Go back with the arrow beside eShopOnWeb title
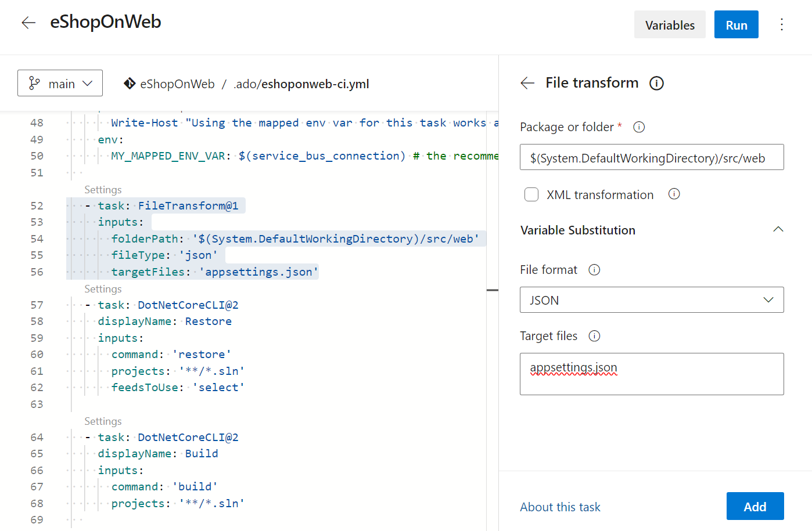 pos(28,23)
